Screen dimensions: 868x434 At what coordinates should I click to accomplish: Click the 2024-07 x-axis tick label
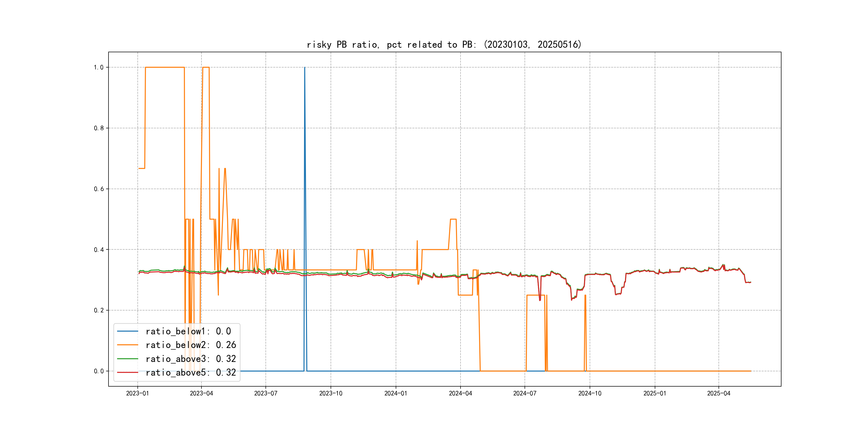[525, 394]
